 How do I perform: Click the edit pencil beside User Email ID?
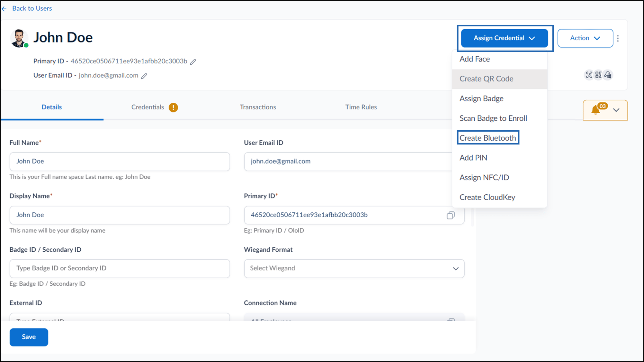coord(144,76)
